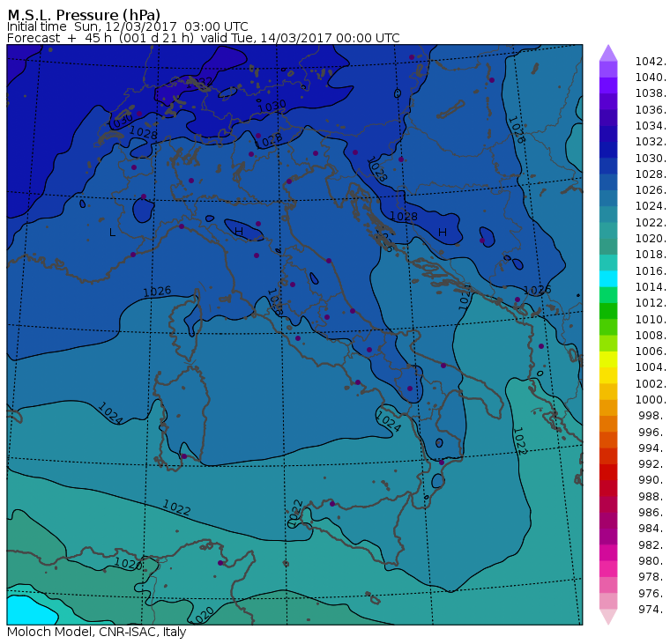Click the 'M.S.L. Pressure (hPa)' title
This screenshot has height=644, width=670.
[x=84, y=14]
